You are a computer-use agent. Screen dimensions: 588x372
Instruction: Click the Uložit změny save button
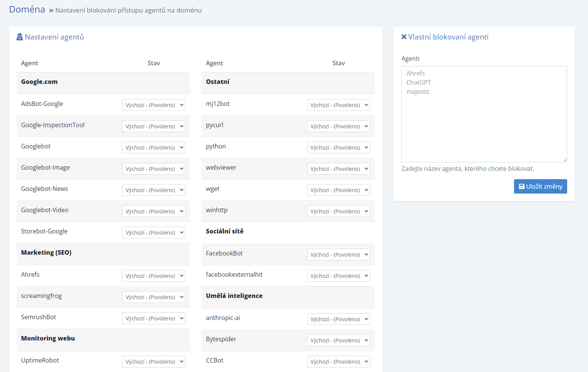[x=540, y=186]
